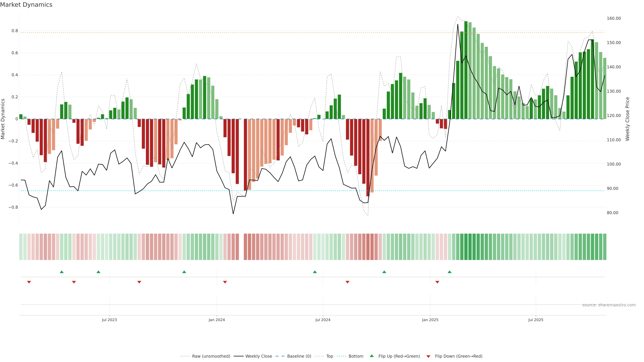
Task: Click red flip-down marker just after Jan 2025
Action: pyautogui.click(x=437, y=282)
